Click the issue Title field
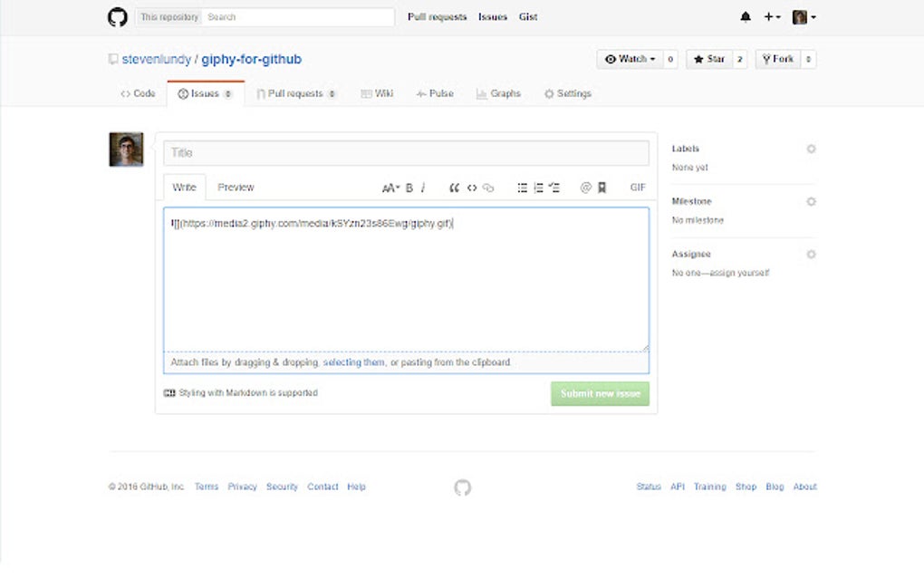 click(406, 153)
